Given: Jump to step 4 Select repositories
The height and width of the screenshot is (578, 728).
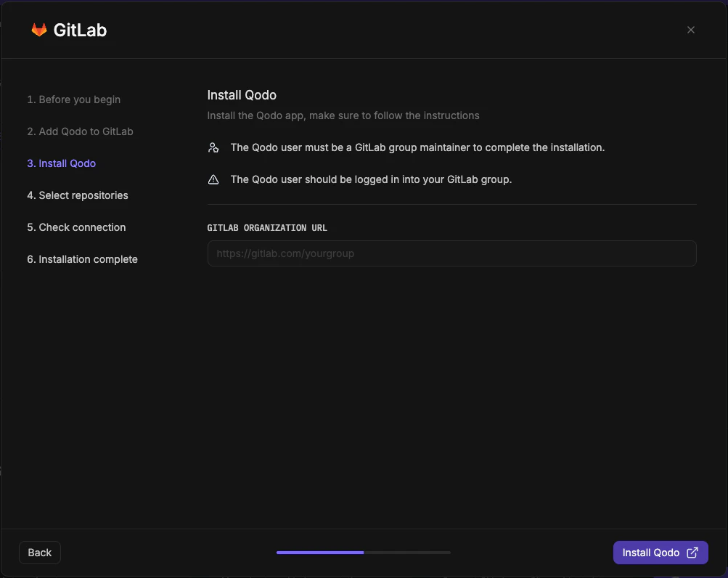Looking at the screenshot, I should (x=78, y=195).
